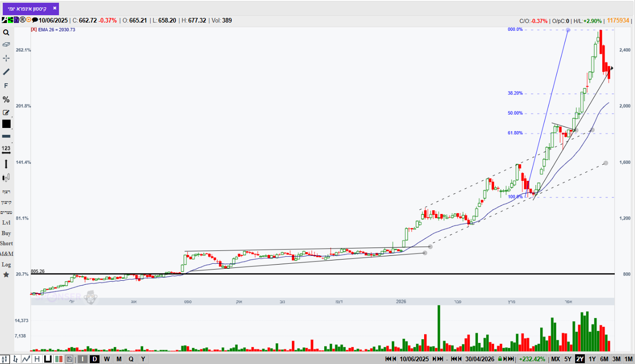635x364 pixels.
Task: Open the black drawing color swatch
Action: [6, 124]
